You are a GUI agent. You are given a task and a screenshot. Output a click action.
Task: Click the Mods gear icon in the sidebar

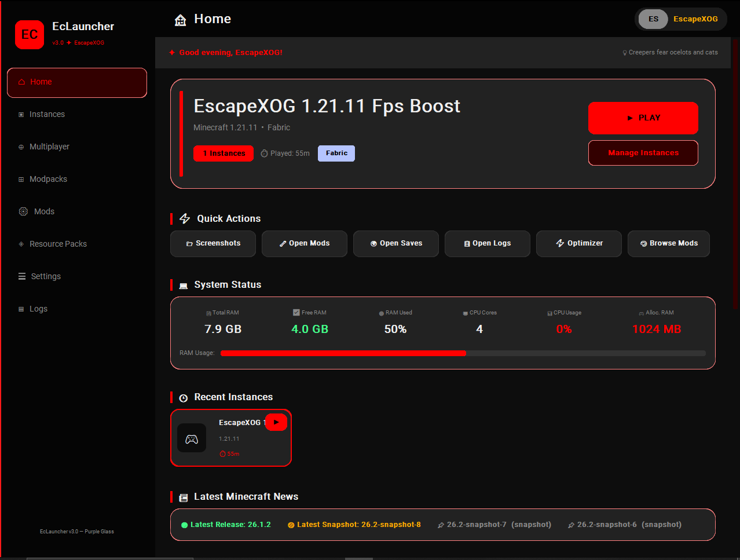23,211
